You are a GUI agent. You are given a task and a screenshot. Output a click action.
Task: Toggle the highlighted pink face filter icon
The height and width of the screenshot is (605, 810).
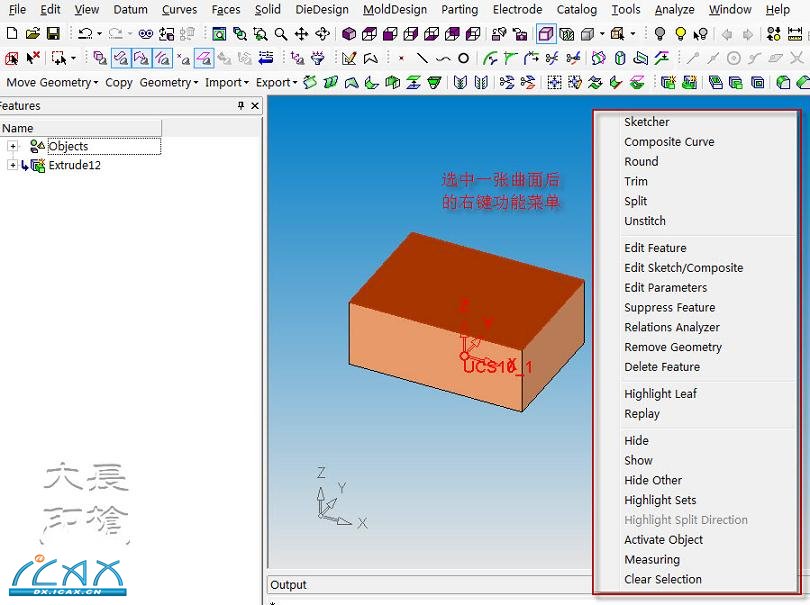click(203, 58)
